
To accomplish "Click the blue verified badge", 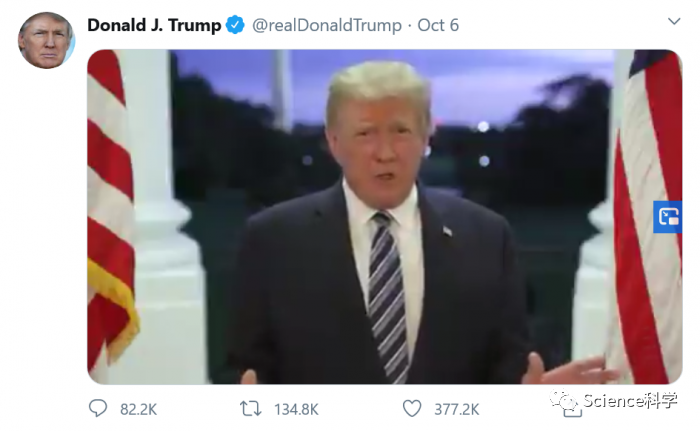I will pos(235,25).
